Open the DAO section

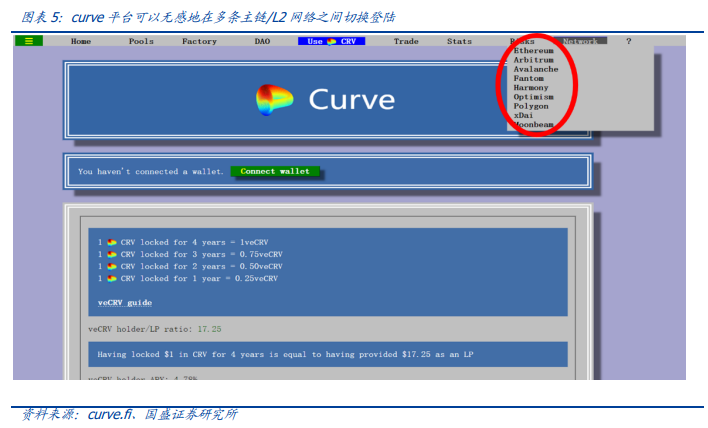tap(262, 41)
